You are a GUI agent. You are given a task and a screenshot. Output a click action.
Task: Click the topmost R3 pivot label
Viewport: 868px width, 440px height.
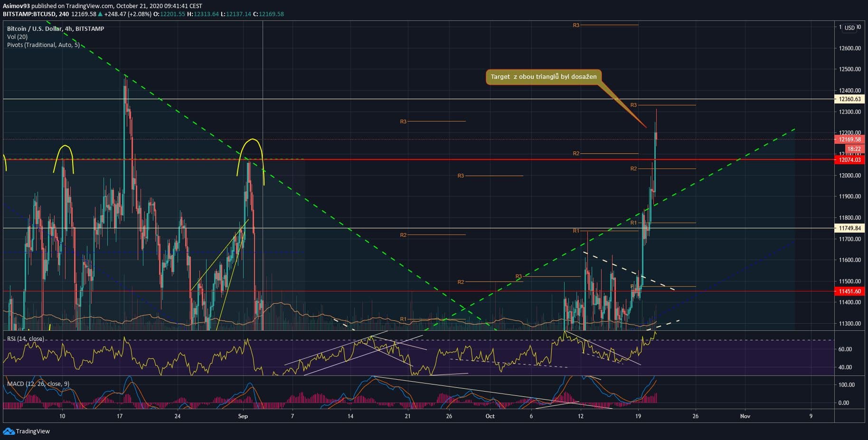coord(576,25)
